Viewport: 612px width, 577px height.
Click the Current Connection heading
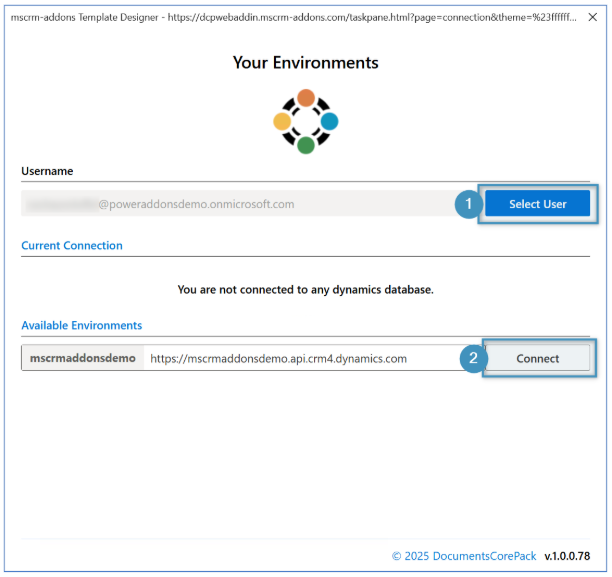(x=72, y=246)
